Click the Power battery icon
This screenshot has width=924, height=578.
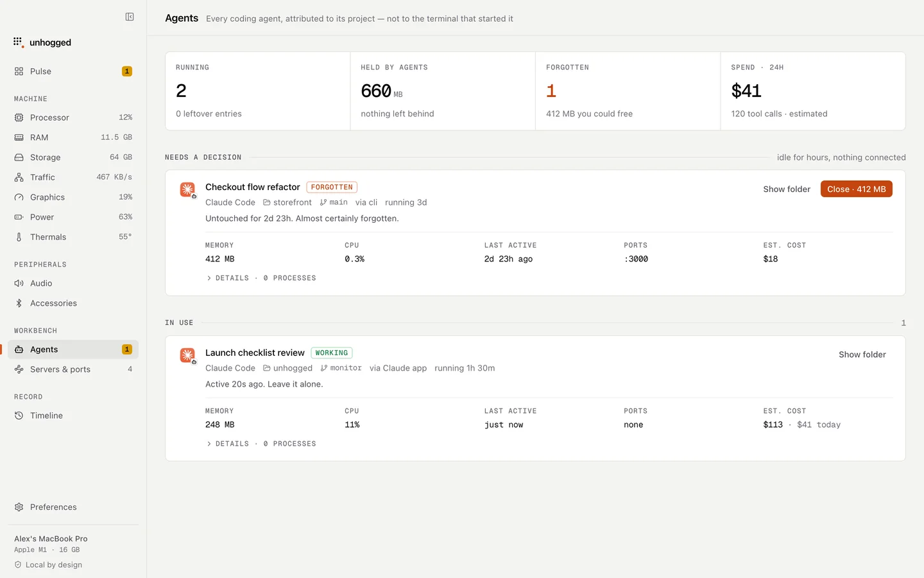point(19,217)
